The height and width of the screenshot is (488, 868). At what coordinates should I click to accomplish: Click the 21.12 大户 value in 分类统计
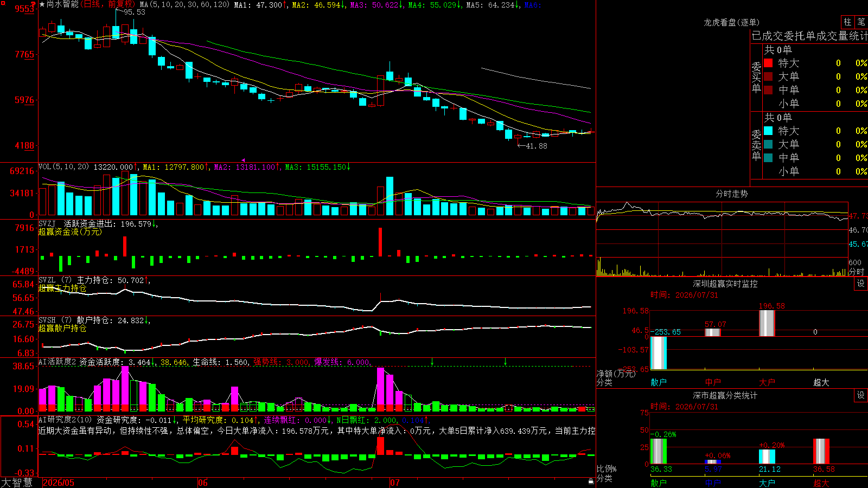pyautogui.click(x=769, y=469)
